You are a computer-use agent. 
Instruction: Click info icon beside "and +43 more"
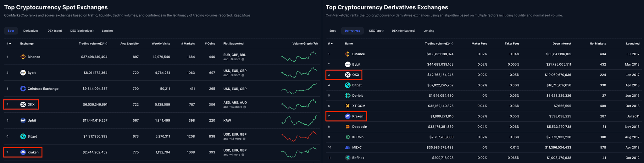pos(245,107)
